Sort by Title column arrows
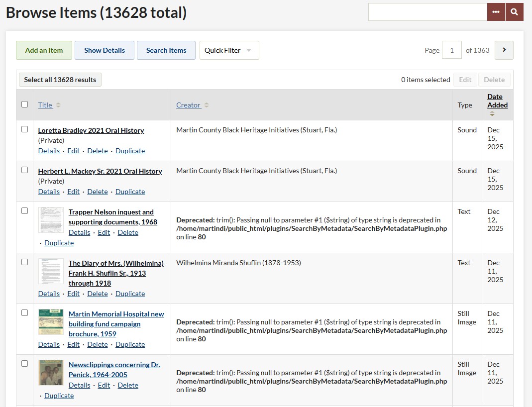Screen dimensions: 532x407 [58, 105]
